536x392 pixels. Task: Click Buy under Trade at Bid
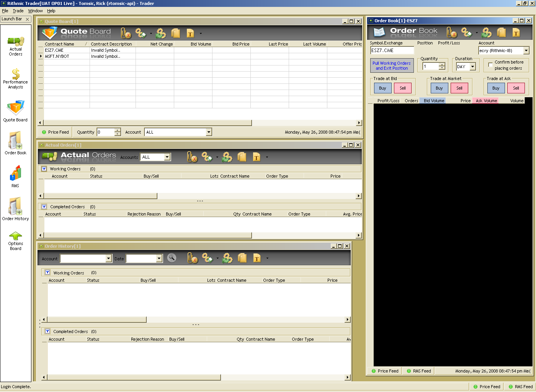pyautogui.click(x=382, y=88)
